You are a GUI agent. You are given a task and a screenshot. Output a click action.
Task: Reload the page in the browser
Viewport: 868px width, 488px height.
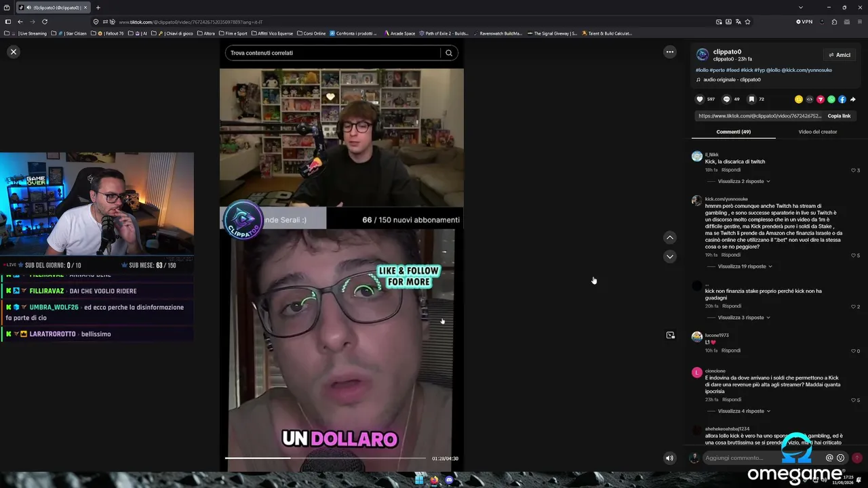click(45, 22)
